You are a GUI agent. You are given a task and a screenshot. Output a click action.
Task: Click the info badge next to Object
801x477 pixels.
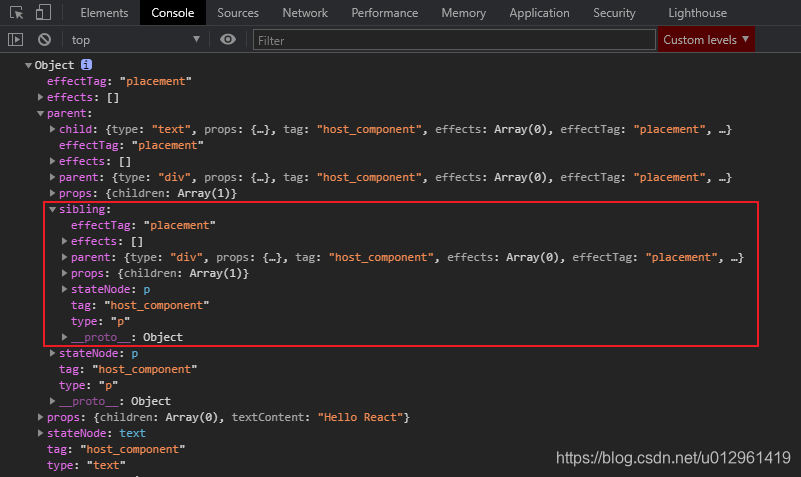click(86, 65)
